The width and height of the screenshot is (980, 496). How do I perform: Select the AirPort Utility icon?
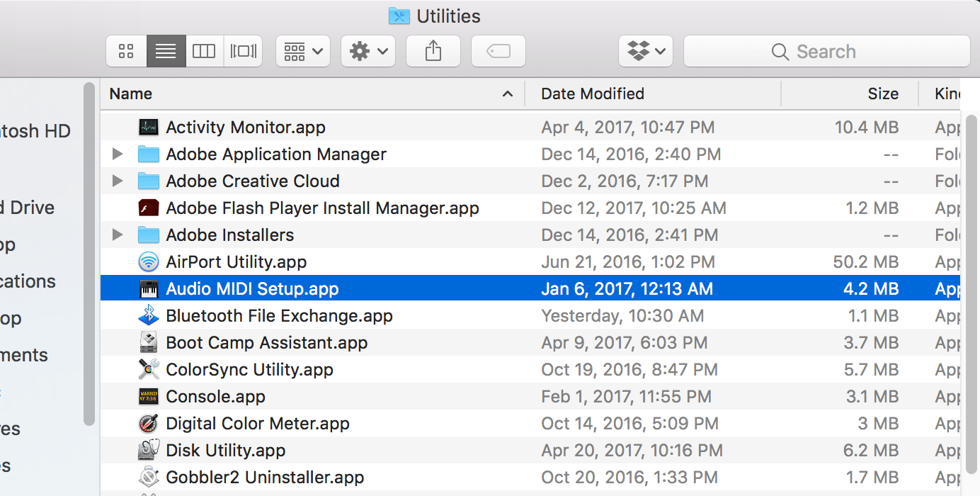tap(149, 262)
